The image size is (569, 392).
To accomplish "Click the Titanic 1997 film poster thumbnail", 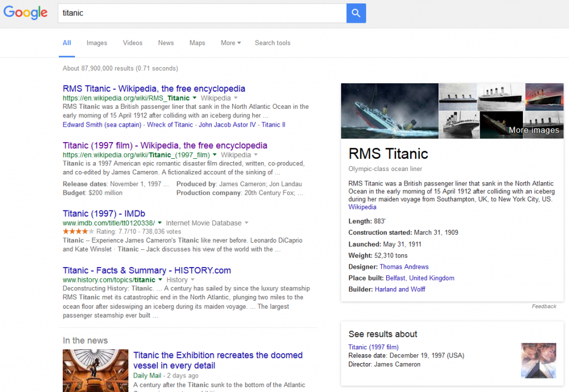I will pyautogui.click(x=538, y=360).
